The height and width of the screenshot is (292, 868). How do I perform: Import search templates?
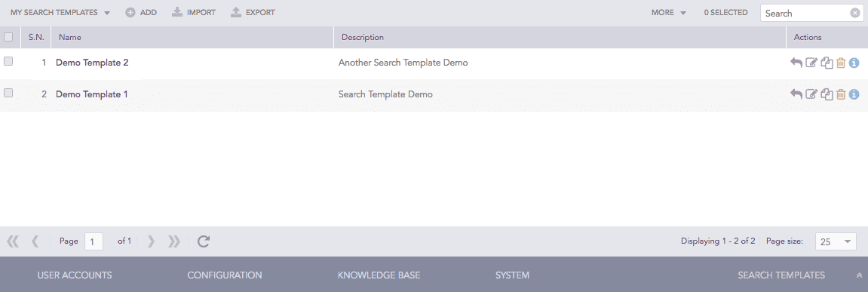(194, 12)
